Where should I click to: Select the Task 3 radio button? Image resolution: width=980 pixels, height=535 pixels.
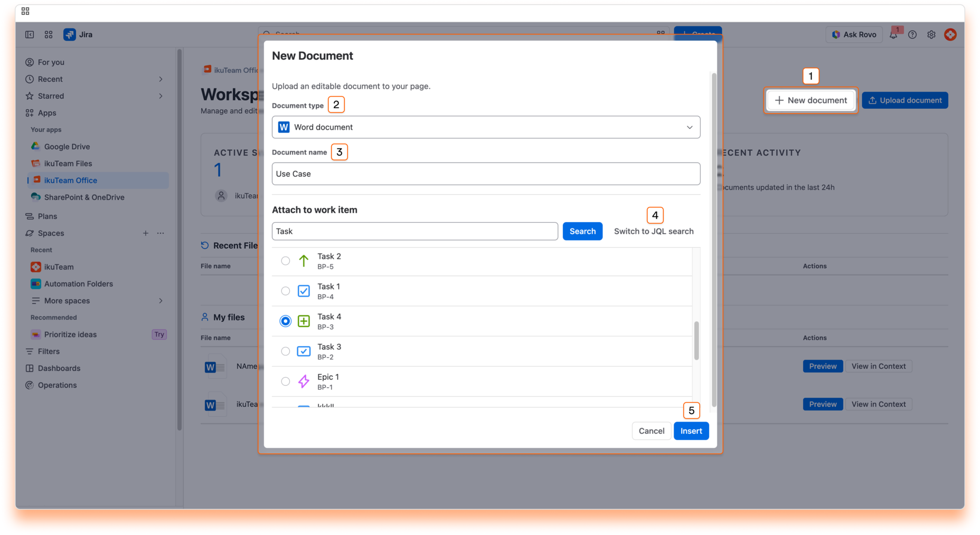[285, 351]
